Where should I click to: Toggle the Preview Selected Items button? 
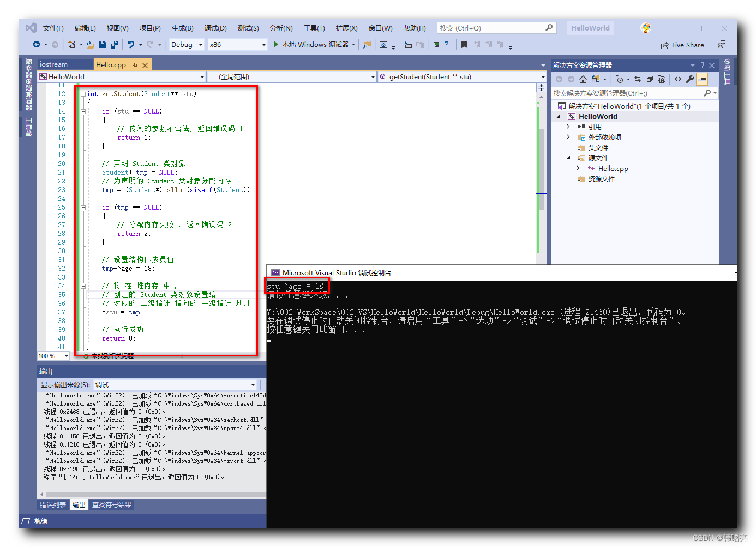tap(702, 79)
